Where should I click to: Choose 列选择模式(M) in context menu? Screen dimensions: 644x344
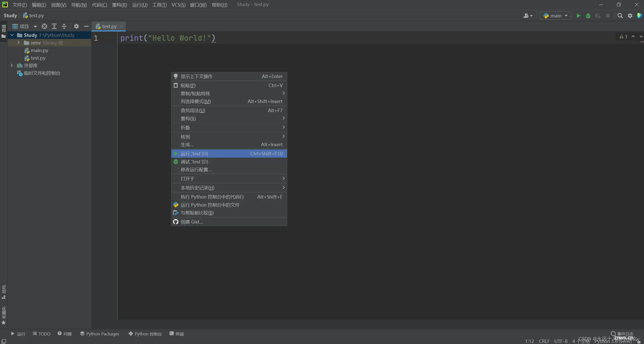point(229,101)
